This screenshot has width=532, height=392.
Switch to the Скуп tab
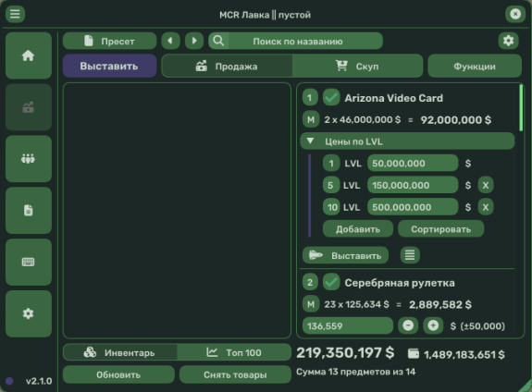pos(357,67)
